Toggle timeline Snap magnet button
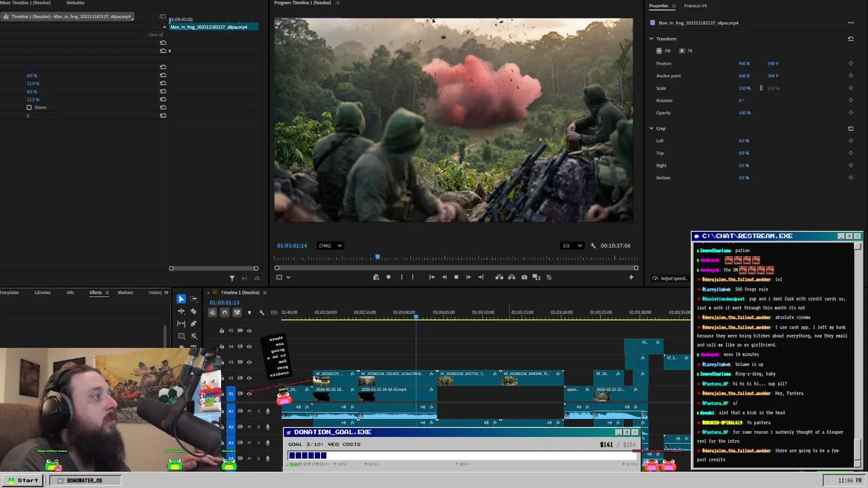Screen dimensions: 868x488 point(224,312)
